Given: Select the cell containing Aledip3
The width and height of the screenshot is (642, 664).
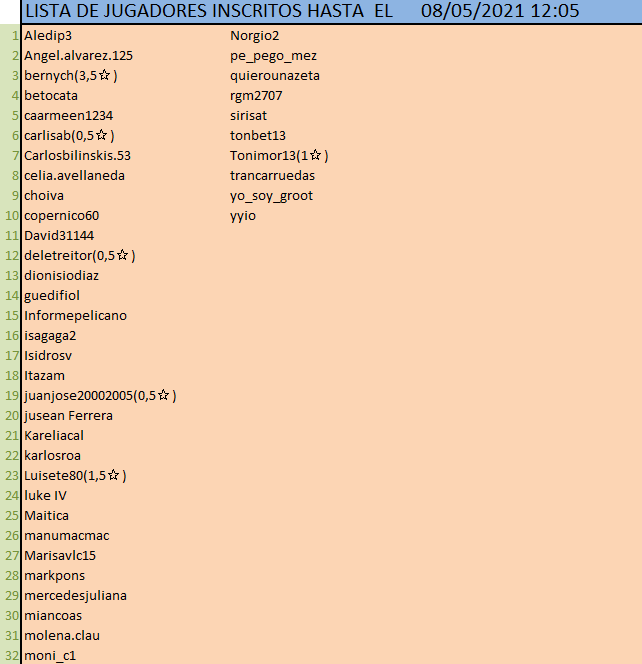Looking at the screenshot, I should (x=48, y=36).
